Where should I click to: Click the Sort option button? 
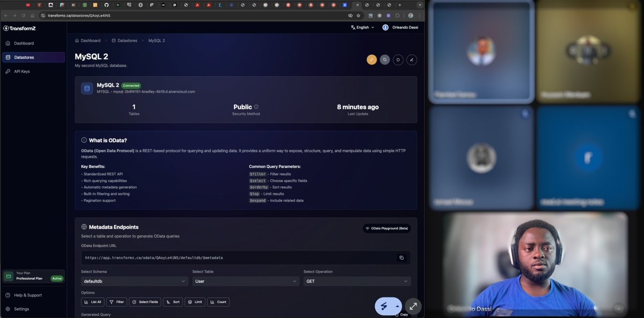(173, 302)
